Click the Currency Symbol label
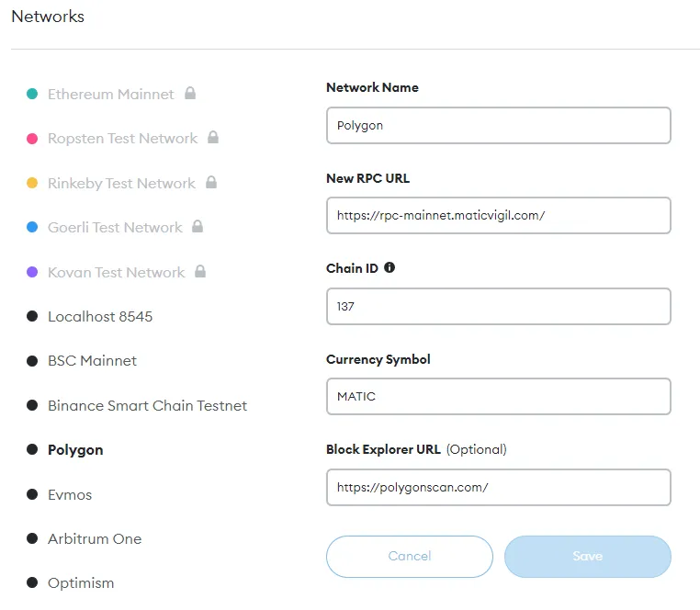Image resolution: width=700 pixels, height=610 pixels. (378, 359)
